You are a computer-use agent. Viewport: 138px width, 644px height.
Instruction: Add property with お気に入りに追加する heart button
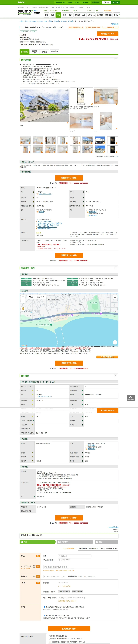coord(93,27)
